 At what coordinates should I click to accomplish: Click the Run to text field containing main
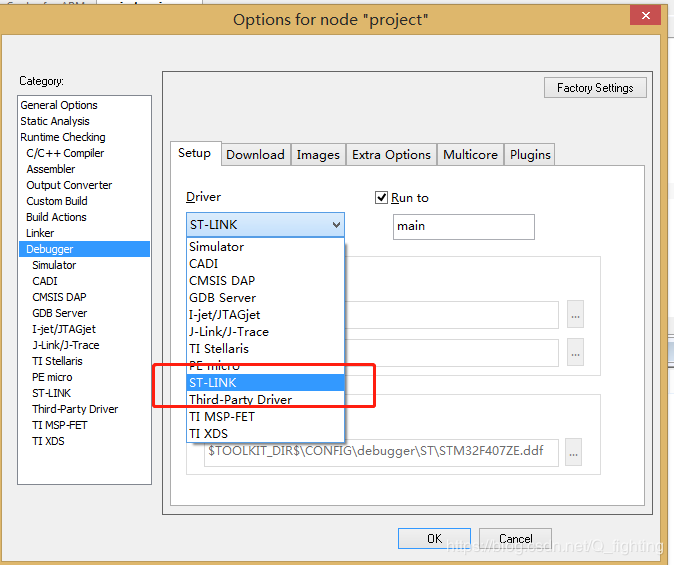click(x=463, y=226)
